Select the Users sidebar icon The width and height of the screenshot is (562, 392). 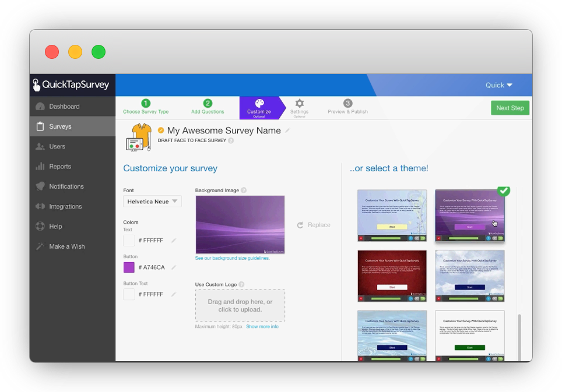coord(40,146)
